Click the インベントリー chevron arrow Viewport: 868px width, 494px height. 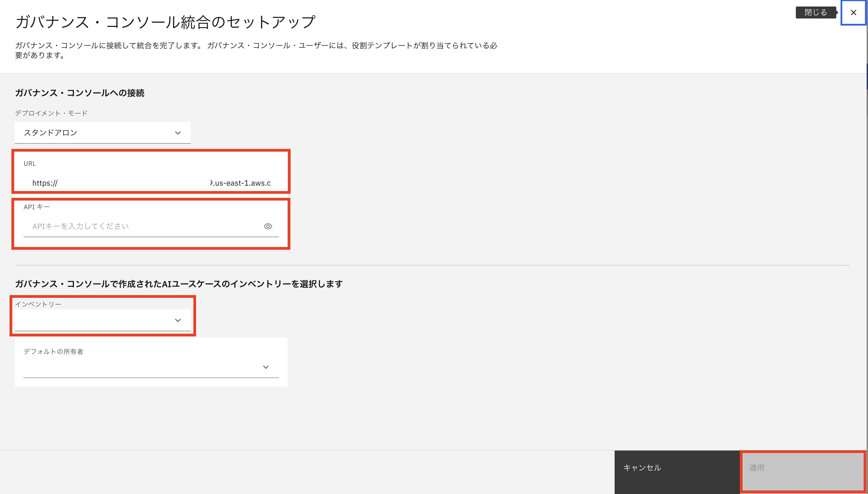click(x=178, y=320)
